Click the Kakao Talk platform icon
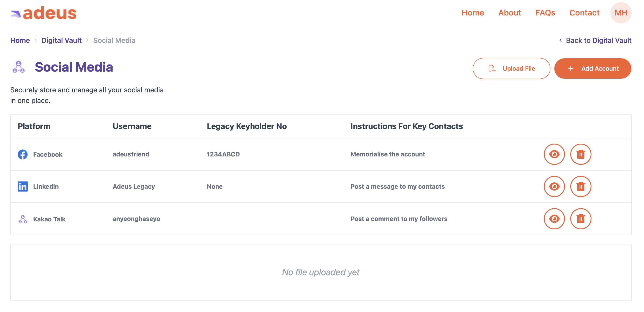This screenshot has height=312, width=644. click(23, 219)
